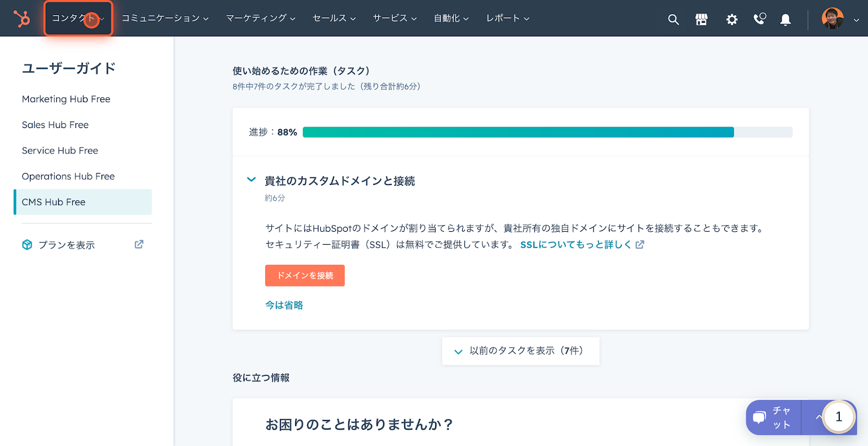Click the チャット button
The width and height of the screenshot is (868, 446).
click(774, 417)
